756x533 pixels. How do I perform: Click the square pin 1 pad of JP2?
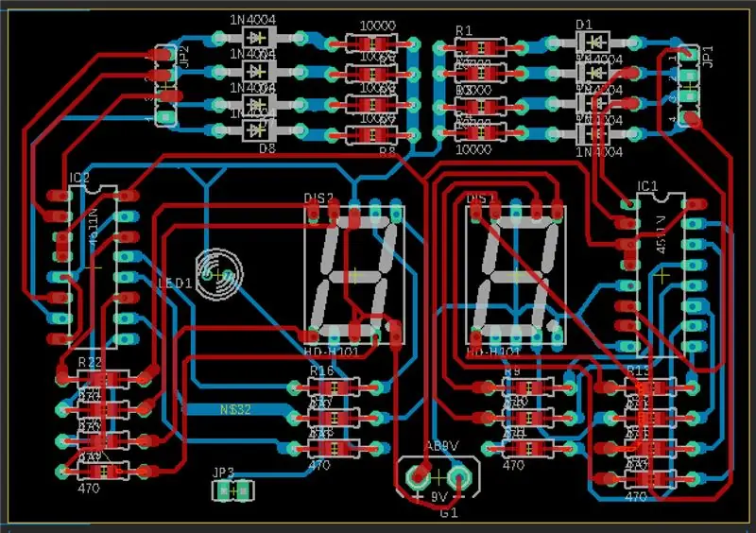point(166,116)
